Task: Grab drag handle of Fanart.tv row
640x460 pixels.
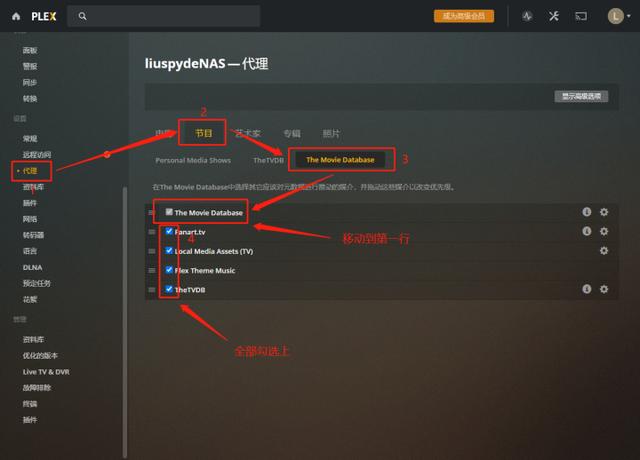Action: point(151,232)
